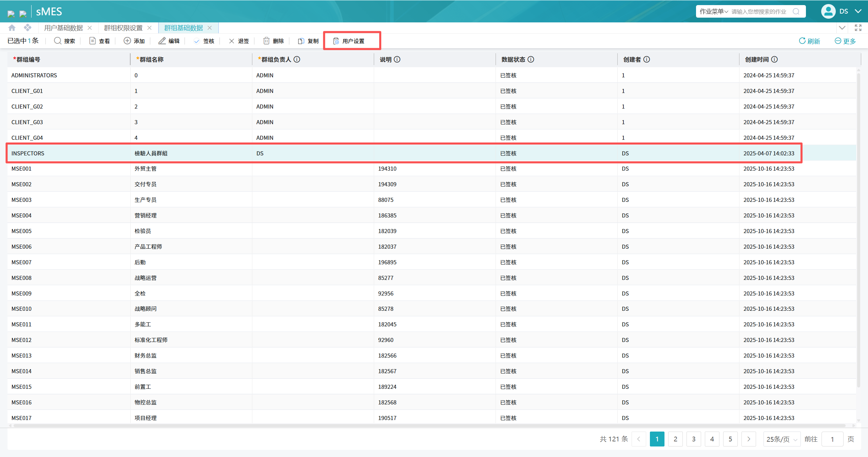The width and height of the screenshot is (868, 457).
Task: Click the horizontal table scrollbar
Action: [429, 425]
